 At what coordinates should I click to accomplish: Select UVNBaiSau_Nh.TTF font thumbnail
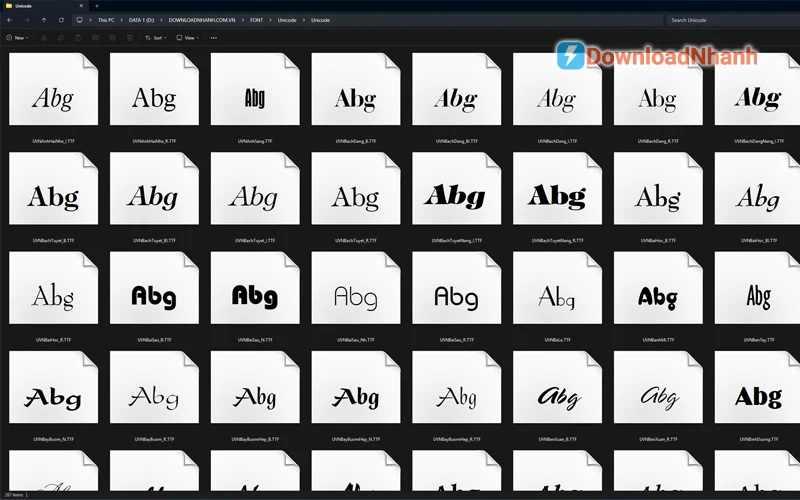[x=356, y=288]
